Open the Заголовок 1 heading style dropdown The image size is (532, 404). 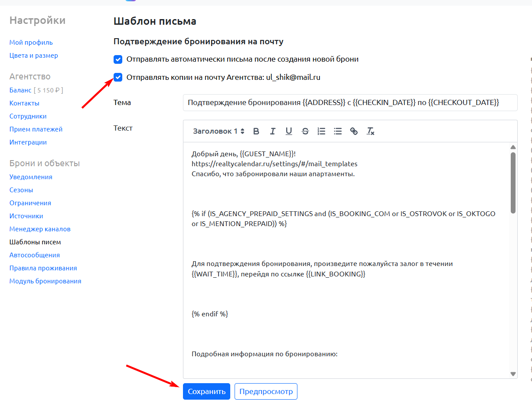click(219, 131)
